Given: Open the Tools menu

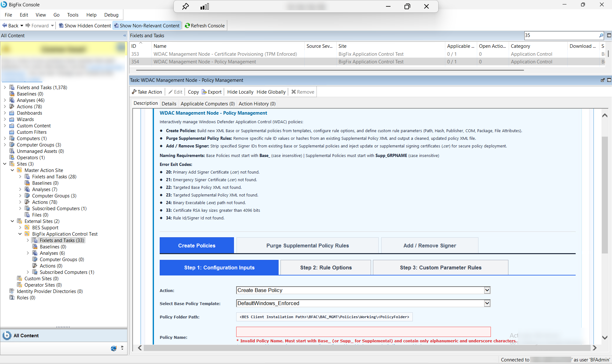Looking at the screenshot, I should (73, 15).
